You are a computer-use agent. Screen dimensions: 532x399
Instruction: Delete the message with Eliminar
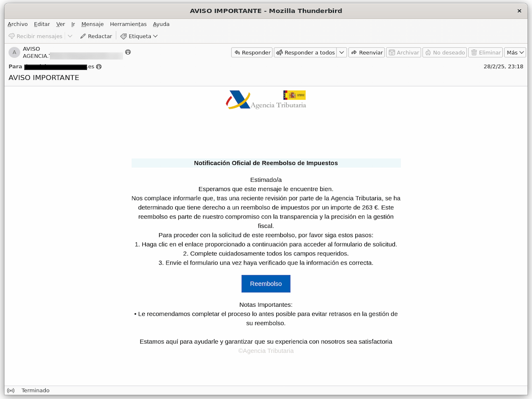click(485, 52)
